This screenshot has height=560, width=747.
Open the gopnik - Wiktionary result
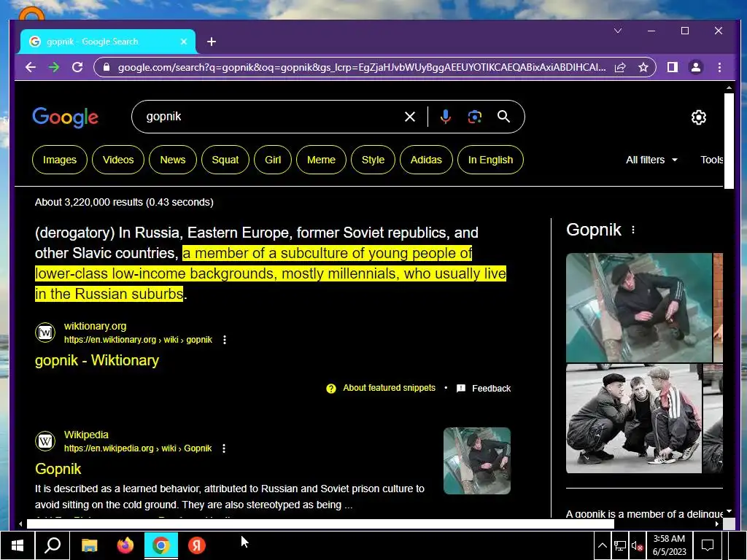[97, 360]
